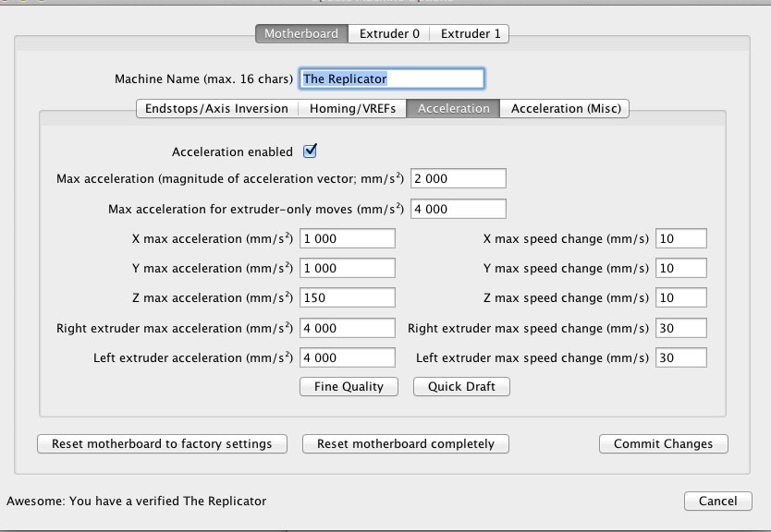Viewport: 771px width, 532px height.
Task: Click the 'X max acceleration (mm/s²)' label
Action: pos(213,238)
